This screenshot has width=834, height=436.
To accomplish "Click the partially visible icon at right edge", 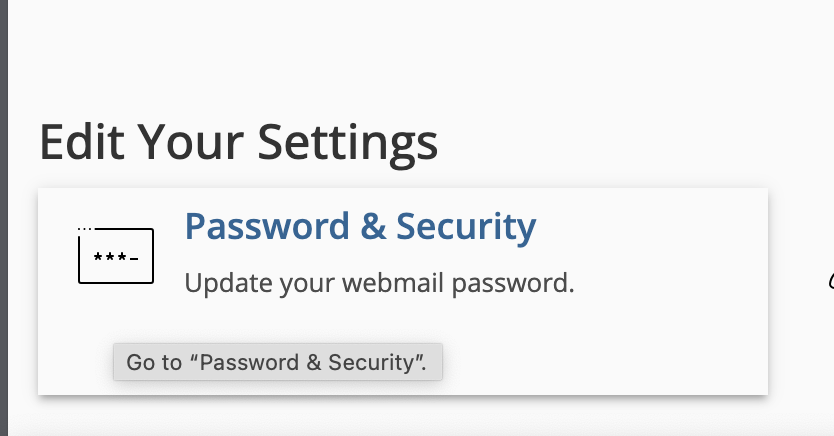I will pyautogui.click(x=831, y=280).
